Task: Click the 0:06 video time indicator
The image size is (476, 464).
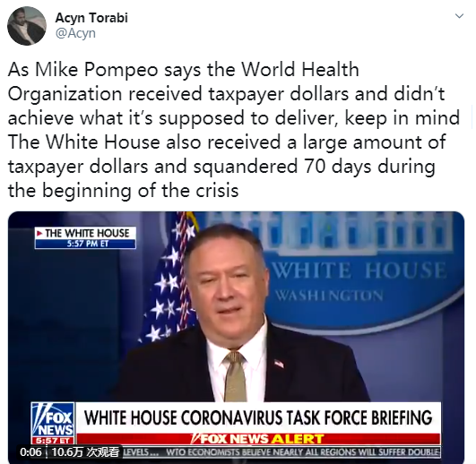Action: (30, 452)
